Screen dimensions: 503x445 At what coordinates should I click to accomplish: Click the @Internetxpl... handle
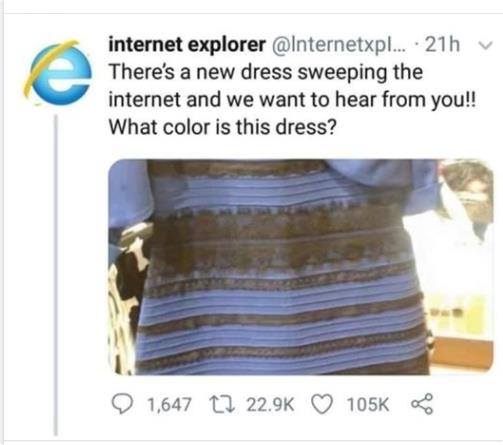tap(339, 45)
